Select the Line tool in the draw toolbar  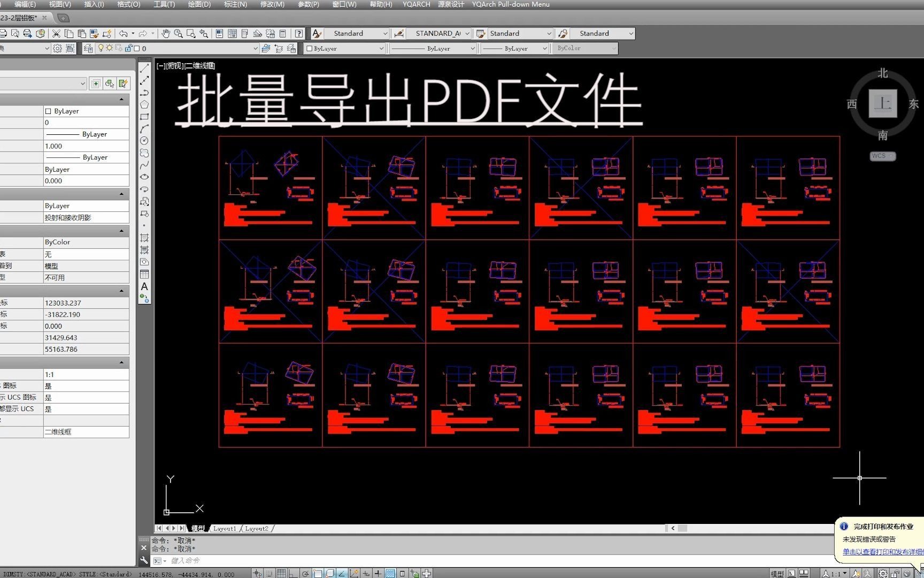[x=144, y=68]
